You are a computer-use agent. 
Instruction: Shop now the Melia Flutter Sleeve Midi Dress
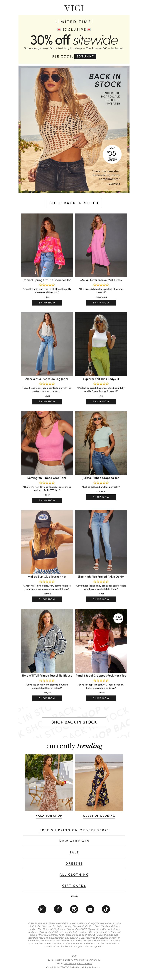coord(101,302)
